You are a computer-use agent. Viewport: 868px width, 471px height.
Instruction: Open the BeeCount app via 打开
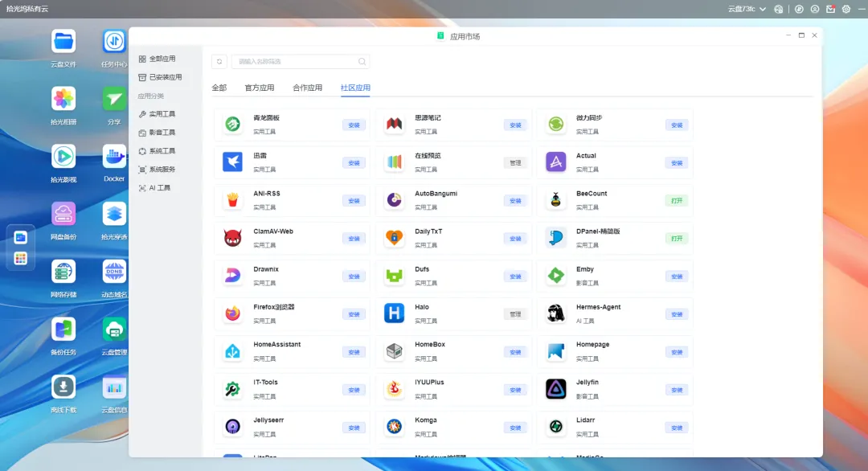(x=677, y=200)
